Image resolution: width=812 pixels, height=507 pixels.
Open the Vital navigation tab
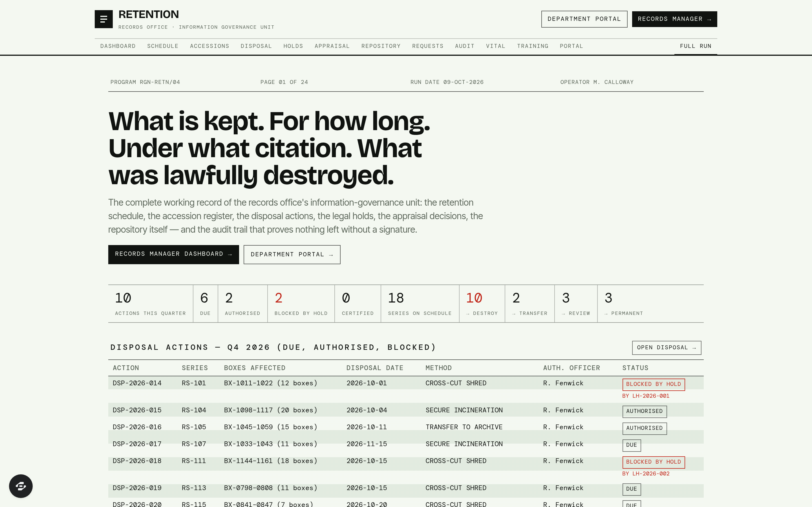[x=495, y=46]
